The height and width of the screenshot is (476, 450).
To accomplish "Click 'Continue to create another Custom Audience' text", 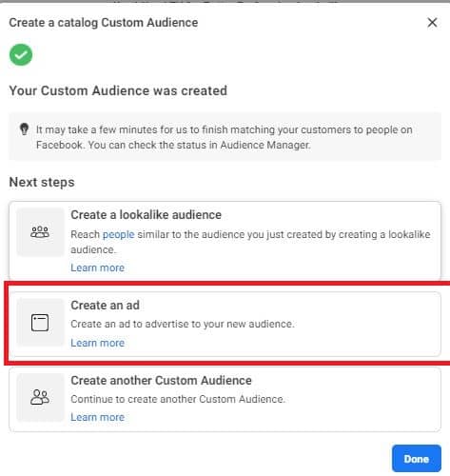I will click(x=178, y=399).
